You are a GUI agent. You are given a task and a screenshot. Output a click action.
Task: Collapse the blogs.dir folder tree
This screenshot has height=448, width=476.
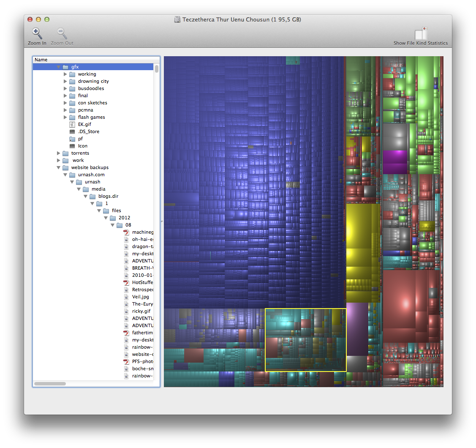point(85,196)
